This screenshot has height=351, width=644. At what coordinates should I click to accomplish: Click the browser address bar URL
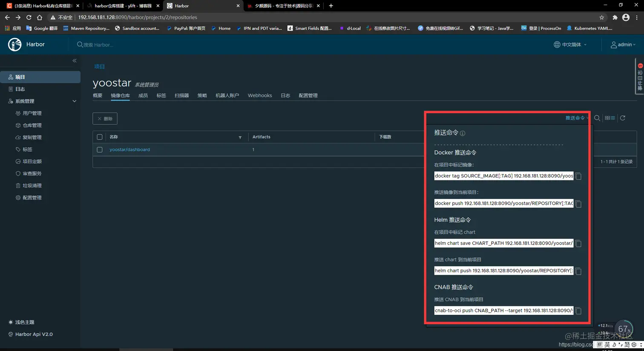(138, 17)
